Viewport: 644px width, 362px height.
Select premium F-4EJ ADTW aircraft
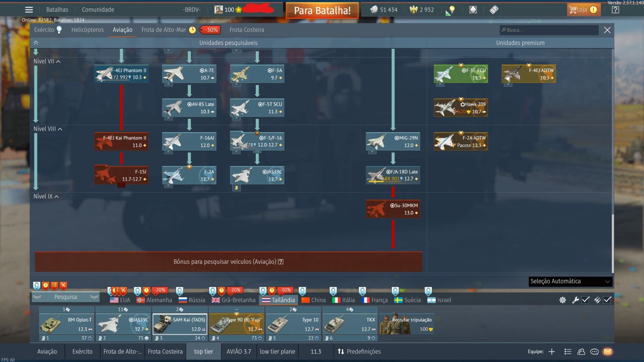[x=529, y=74]
